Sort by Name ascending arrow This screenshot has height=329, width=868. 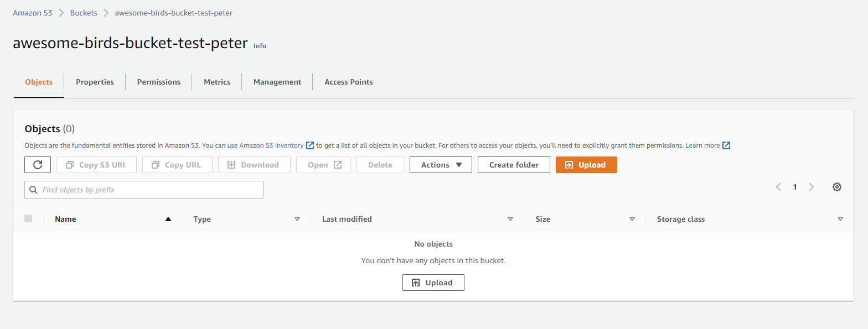pos(168,219)
